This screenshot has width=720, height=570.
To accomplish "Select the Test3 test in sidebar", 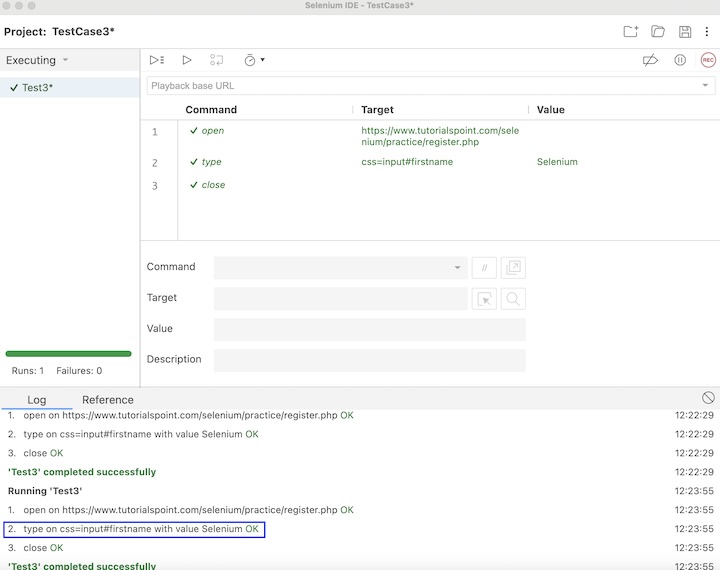I will pos(37,88).
